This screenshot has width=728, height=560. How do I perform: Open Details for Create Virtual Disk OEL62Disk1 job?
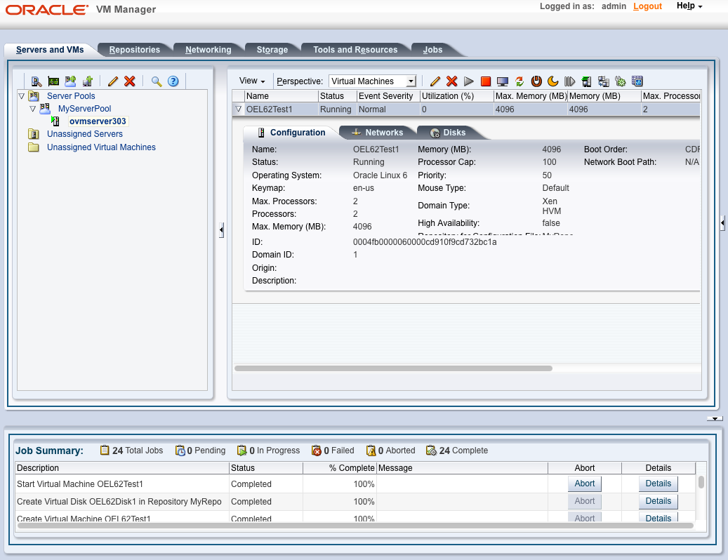click(658, 501)
